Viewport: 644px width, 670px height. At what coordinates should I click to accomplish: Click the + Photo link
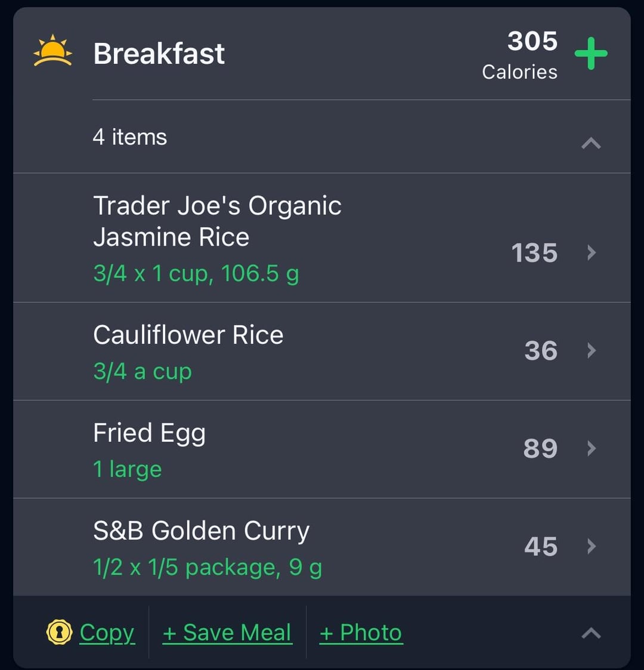point(361,632)
